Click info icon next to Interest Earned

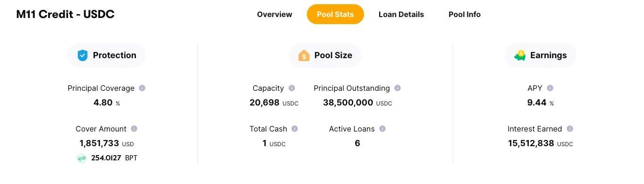coord(570,129)
